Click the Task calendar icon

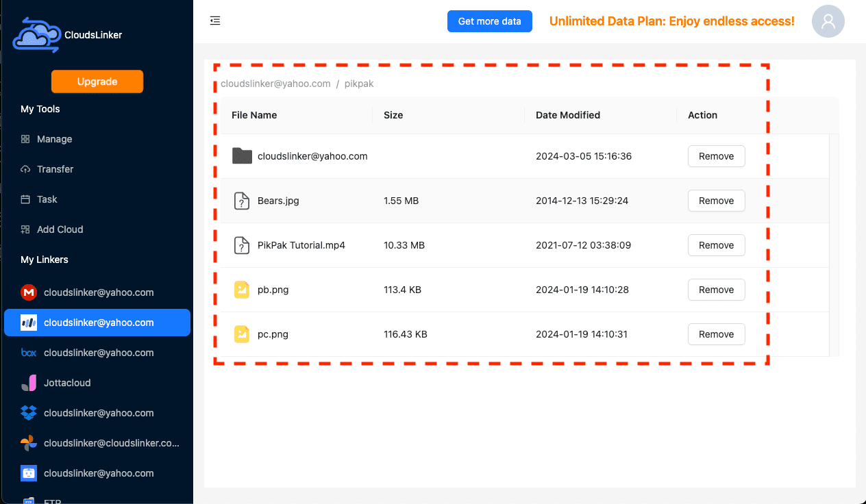coord(25,199)
